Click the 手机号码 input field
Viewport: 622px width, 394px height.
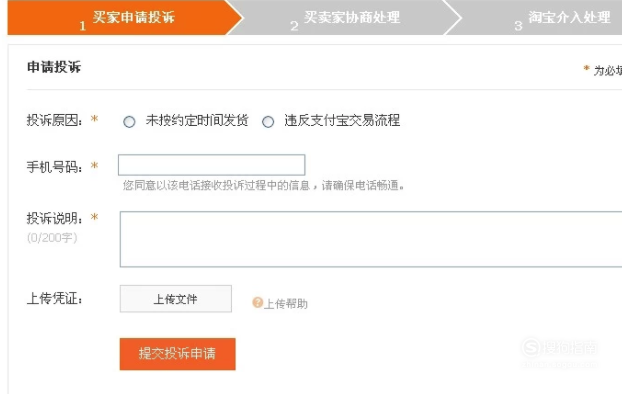pos(211,165)
